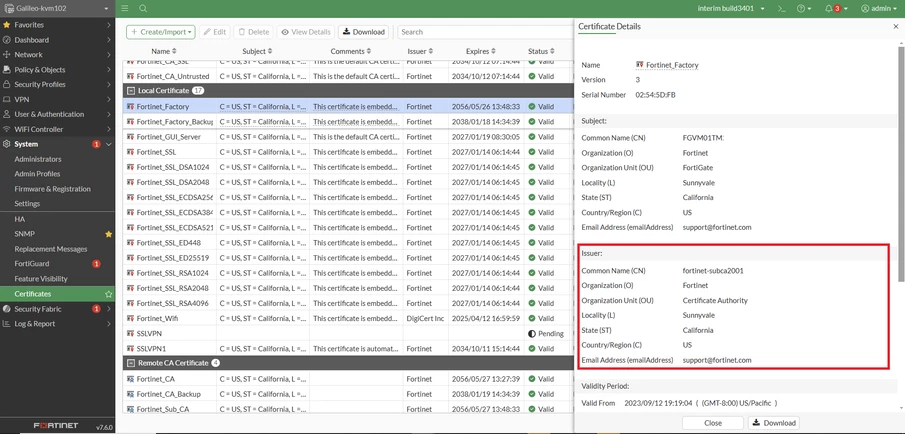Collapse the System menu section

pos(57,144)
